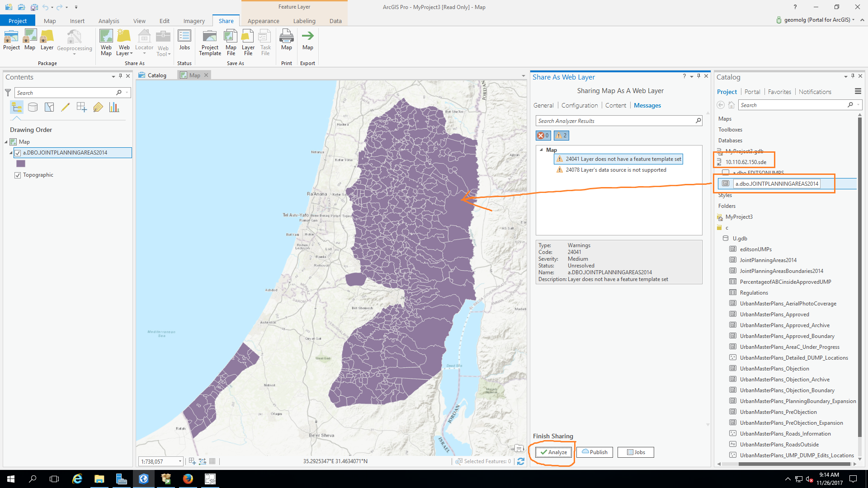868x488 pixels.
Task: Select List By Editing pencil icon
Action: (65, 107)
